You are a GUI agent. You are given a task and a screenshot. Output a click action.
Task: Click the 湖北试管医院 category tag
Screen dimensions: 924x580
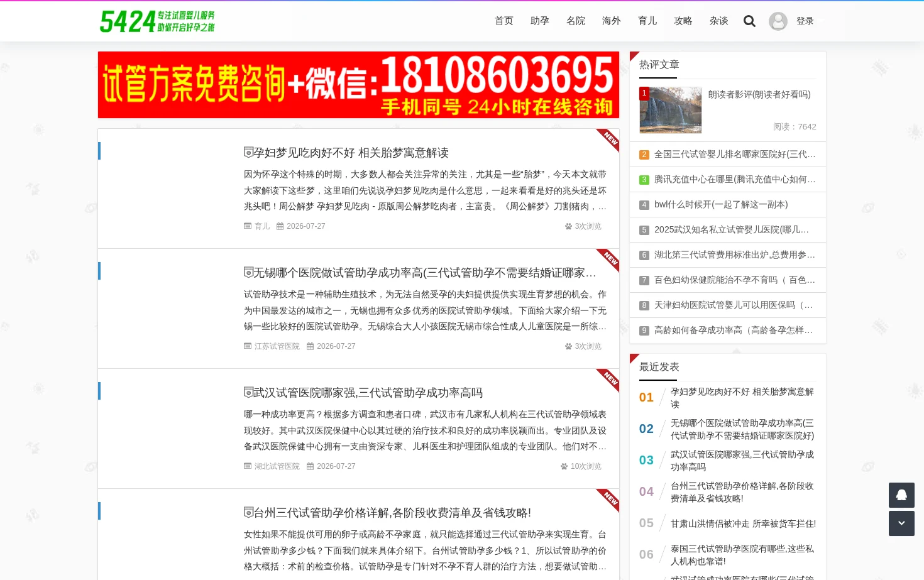[x=277, y=466]
